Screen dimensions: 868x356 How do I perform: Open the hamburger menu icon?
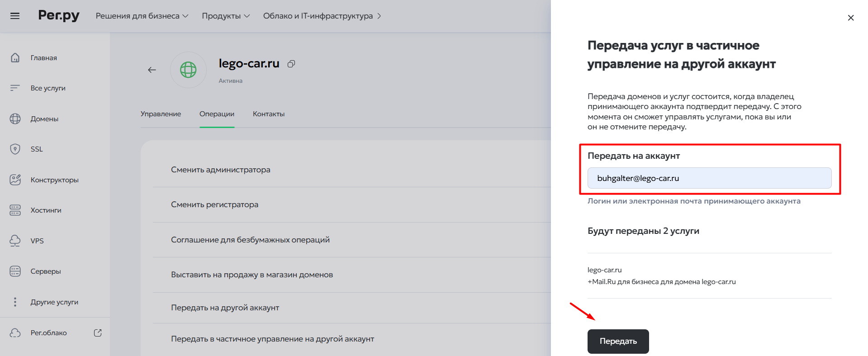(15, 16)
